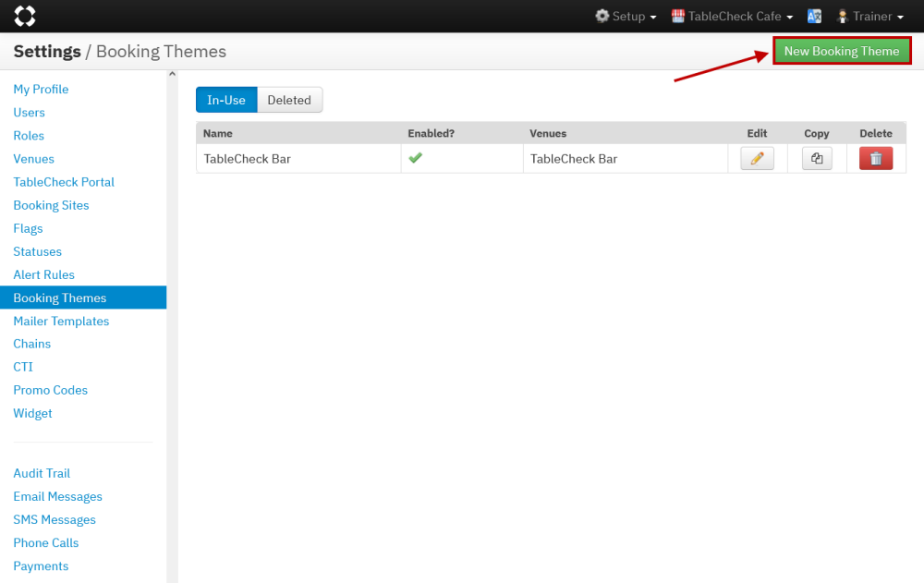Go to Users settings
The height and width of the screenshot is (583, 924).
(30, 112)
